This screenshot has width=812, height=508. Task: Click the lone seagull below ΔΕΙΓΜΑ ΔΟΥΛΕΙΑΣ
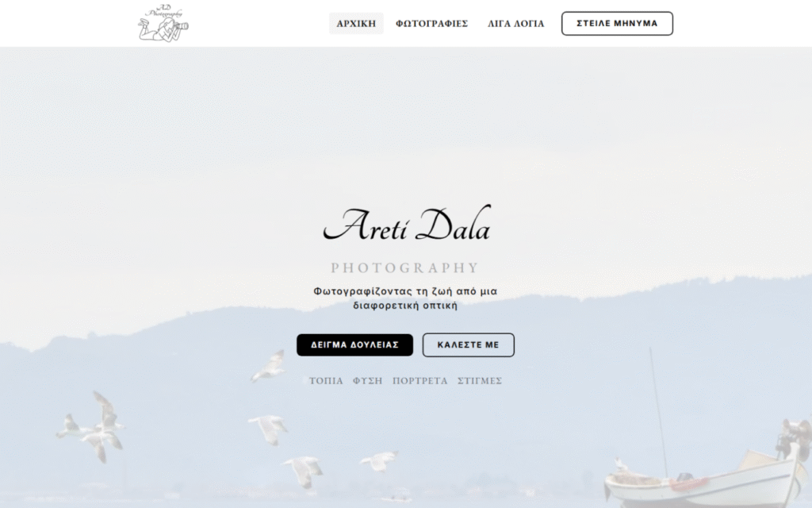[270, 365]
